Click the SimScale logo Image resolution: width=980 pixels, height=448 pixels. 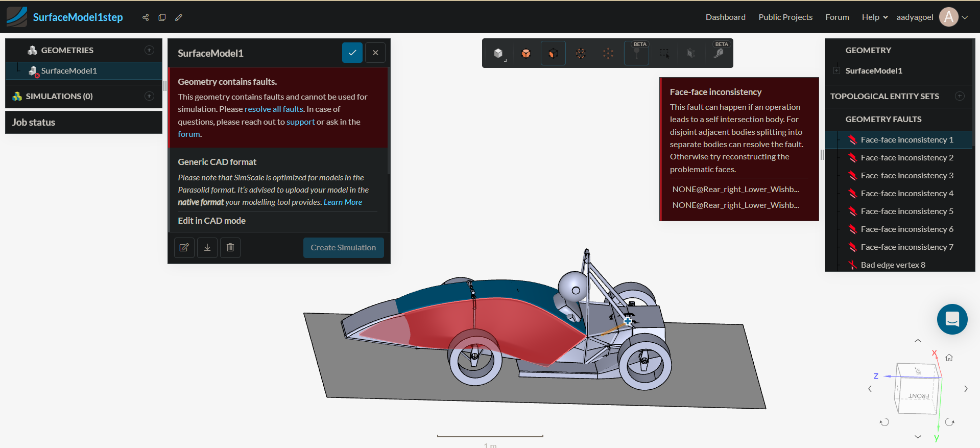(x=17, y=17)
